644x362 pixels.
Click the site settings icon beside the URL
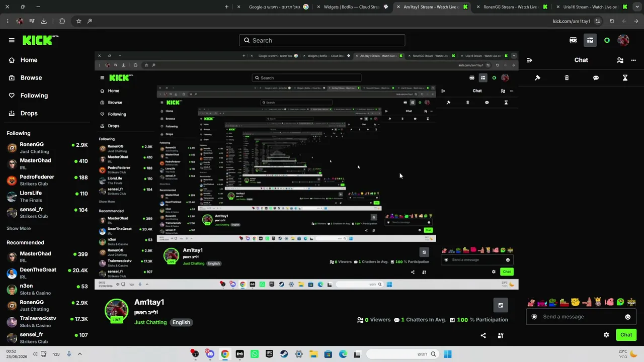598,21
